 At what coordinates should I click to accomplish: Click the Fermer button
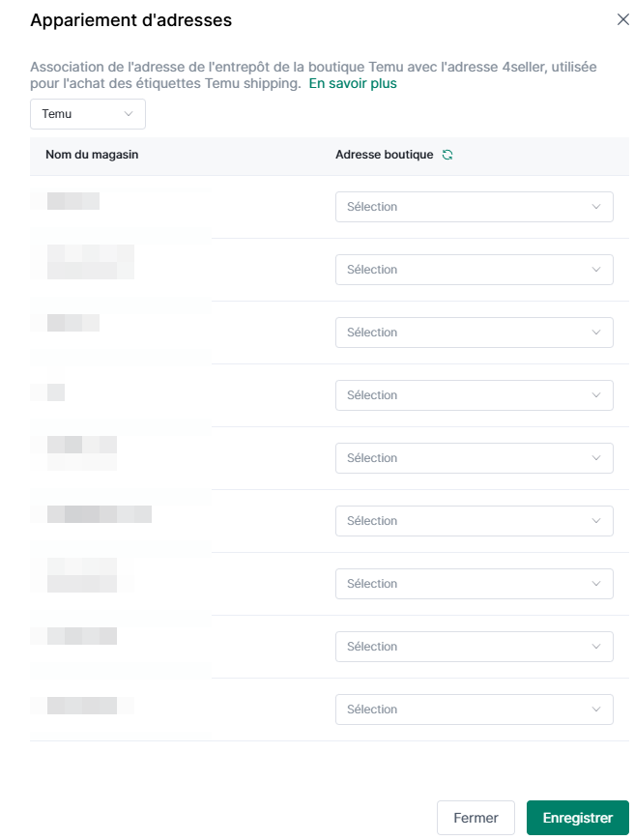pos(475,818)
